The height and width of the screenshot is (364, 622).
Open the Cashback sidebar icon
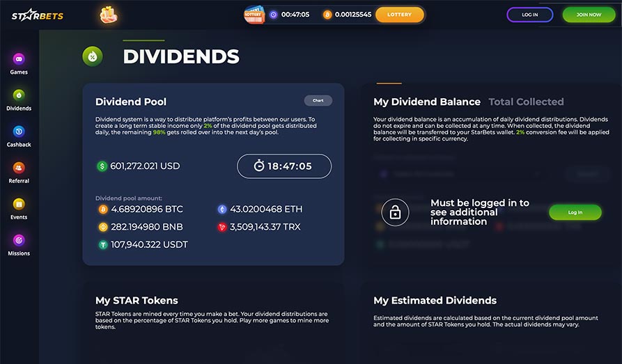pyautogui.click(x=19, y=132)
